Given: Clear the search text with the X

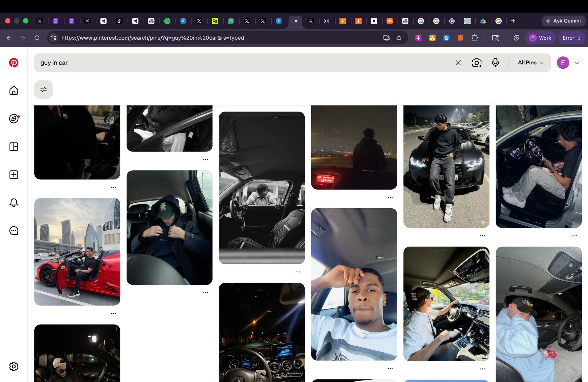Looking at the screenshot, I should click(x=458, y=63).
